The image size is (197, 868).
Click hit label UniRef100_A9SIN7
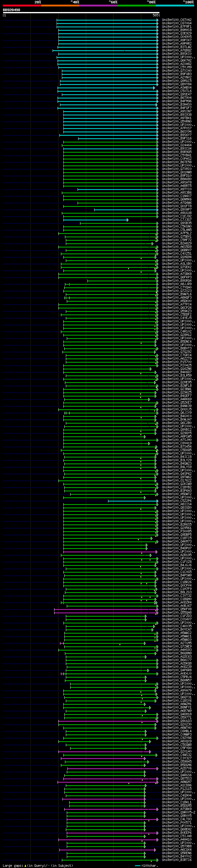coord(177,111)
